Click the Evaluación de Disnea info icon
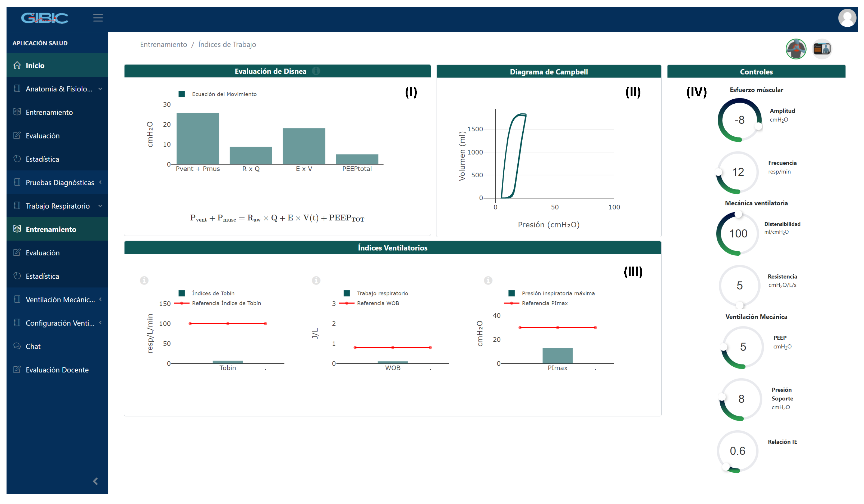 pos(316,71)
